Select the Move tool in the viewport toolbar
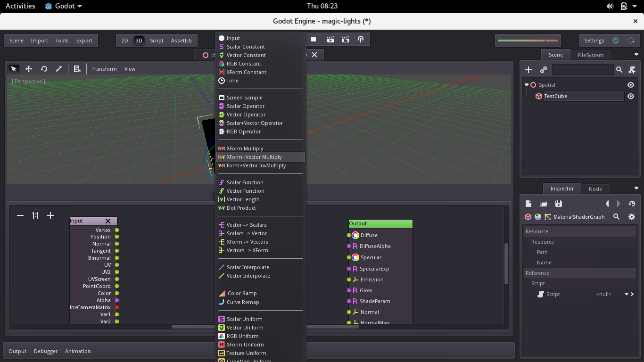644x362 pixels. 28,69
